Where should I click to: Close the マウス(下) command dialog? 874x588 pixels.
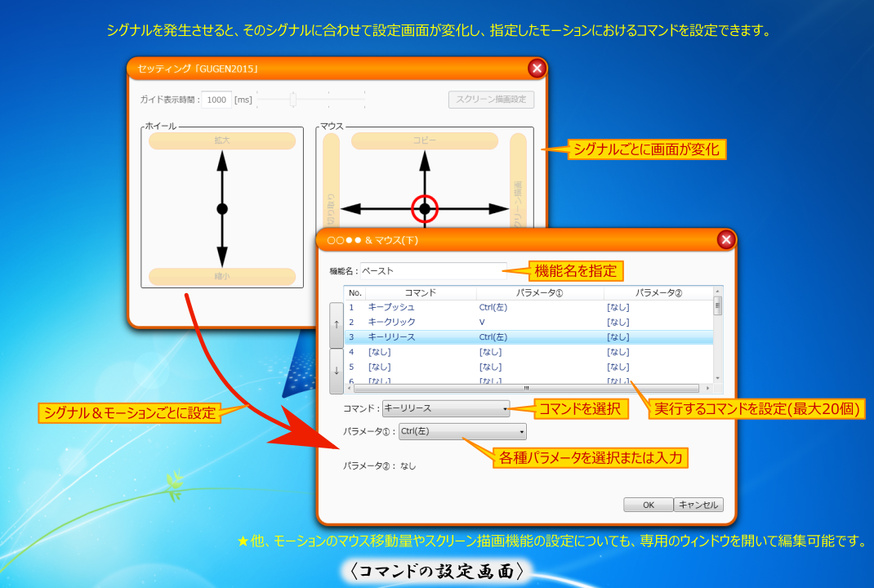coord(725,239)
